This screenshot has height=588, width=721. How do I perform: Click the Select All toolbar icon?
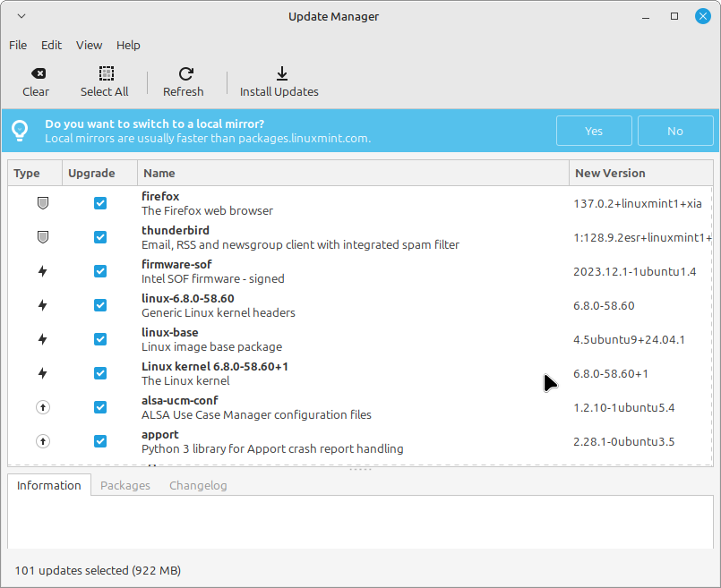pos(107,73)
